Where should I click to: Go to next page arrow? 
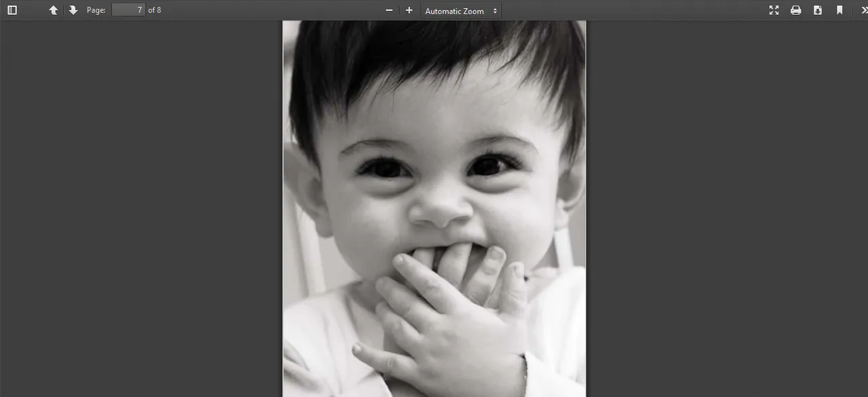pyautogui.click(x=73, y=10)
